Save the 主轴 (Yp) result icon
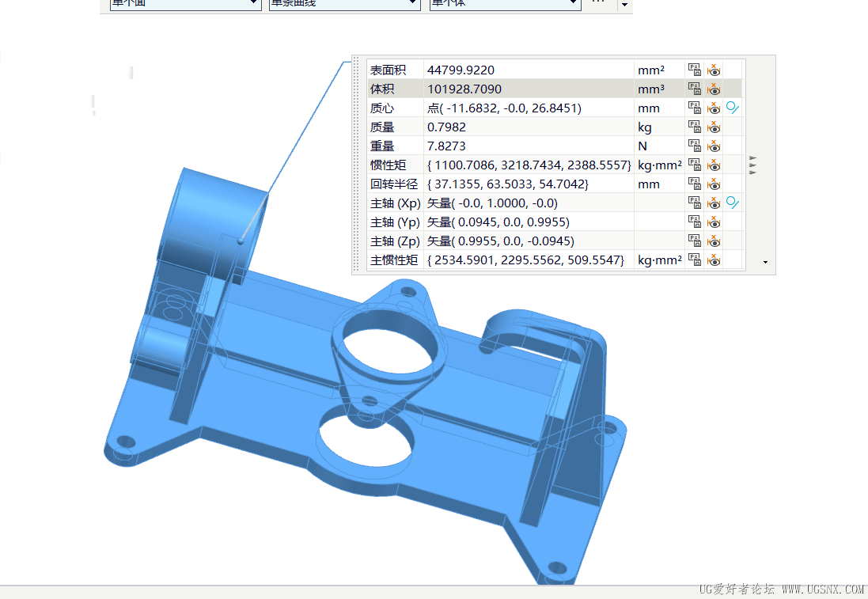Image resolution: width=868 pixels, height=599 pixels. click(694, 222)
